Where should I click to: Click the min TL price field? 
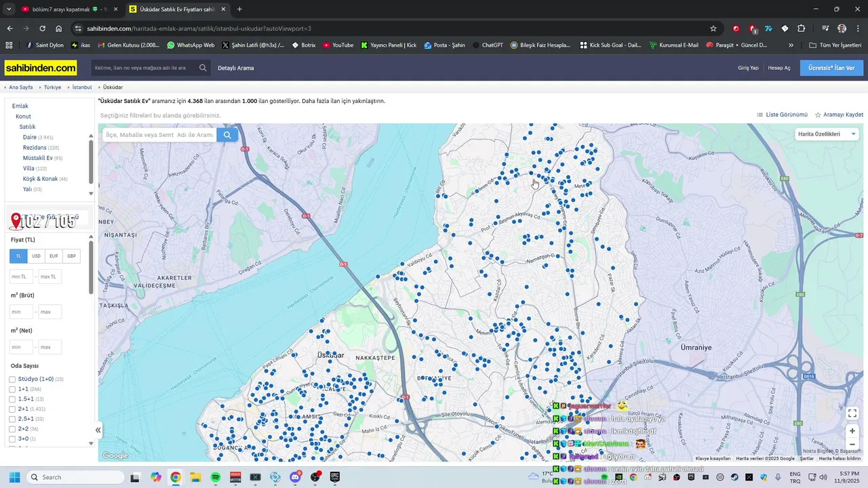click(21, 277)
